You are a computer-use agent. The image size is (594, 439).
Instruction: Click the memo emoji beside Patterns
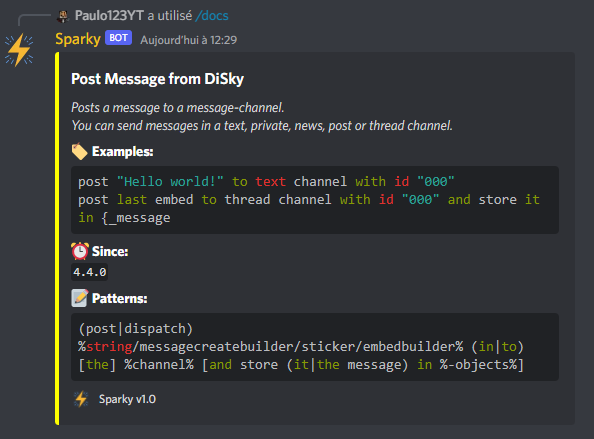[80, 298]
